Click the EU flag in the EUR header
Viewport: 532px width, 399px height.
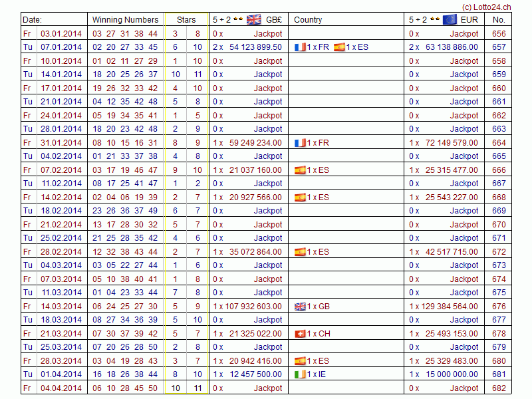pos(450,19)
